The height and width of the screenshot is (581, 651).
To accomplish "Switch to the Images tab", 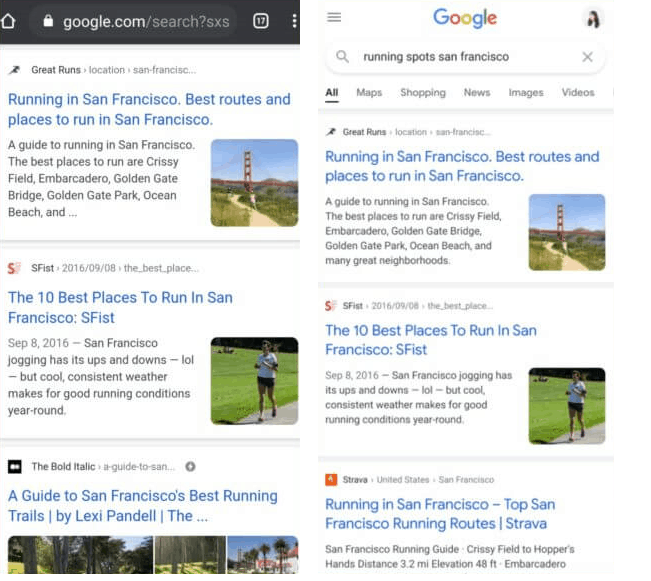I will pos(526,93).
